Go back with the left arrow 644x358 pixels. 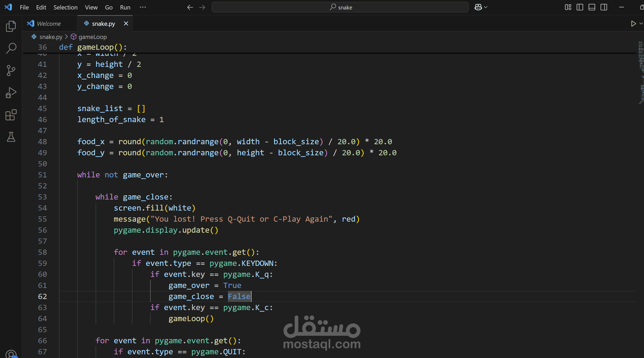click(x=190, y=7)
